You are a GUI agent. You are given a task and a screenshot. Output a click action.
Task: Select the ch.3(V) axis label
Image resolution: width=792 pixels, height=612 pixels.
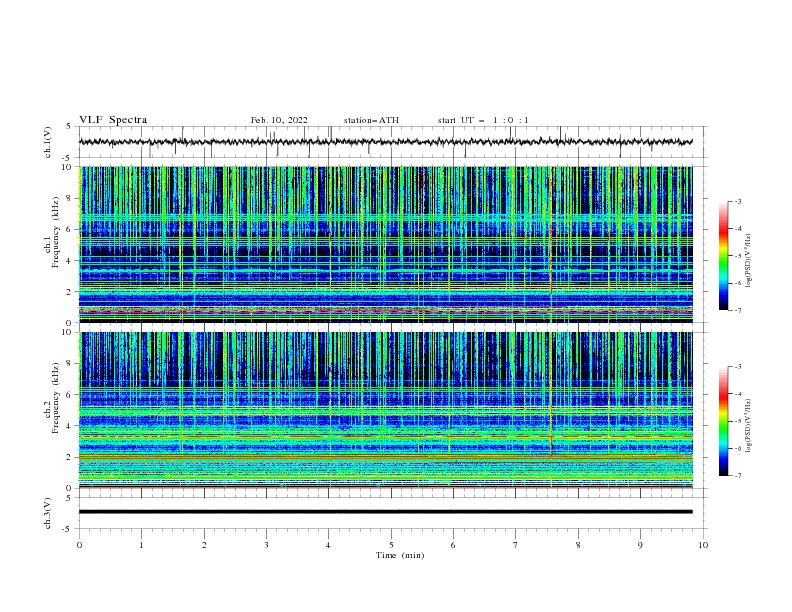(48, 512)
